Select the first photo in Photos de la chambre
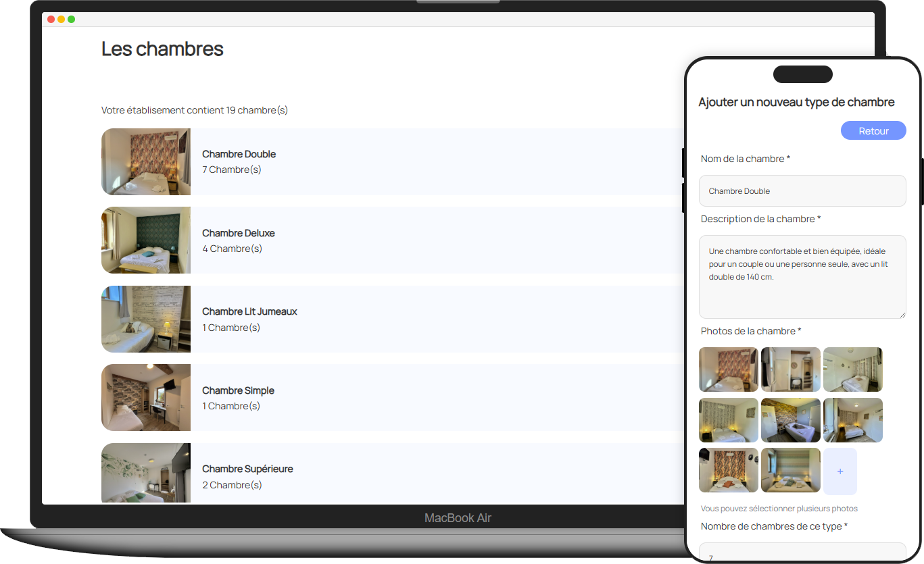Viewport: 924px width, 564px height. tap(728, 369)
